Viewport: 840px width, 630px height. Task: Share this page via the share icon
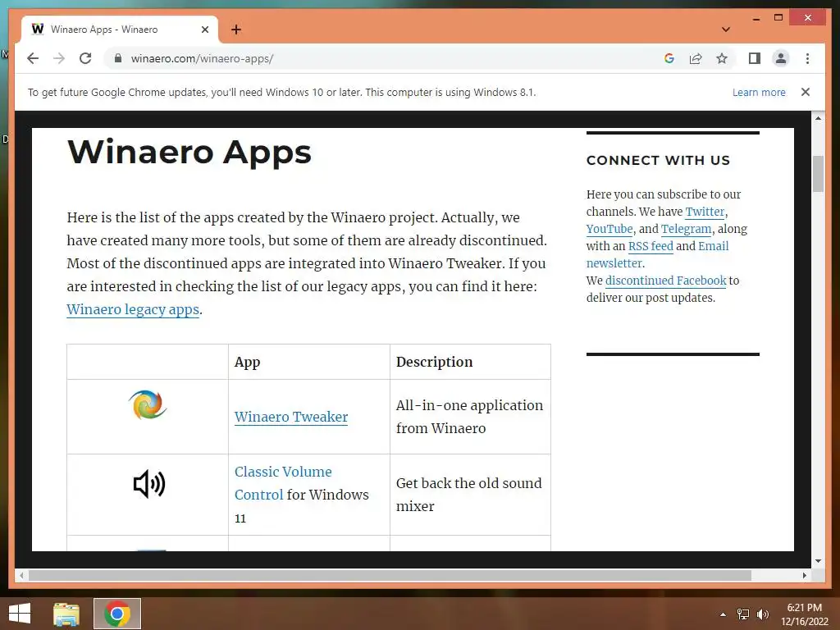(x=696, y=58)
